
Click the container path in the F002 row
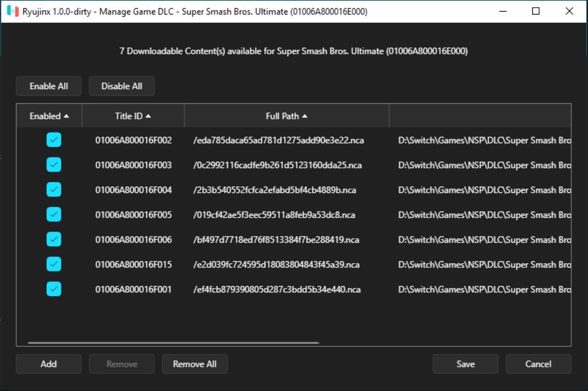[x=484, y=141]
